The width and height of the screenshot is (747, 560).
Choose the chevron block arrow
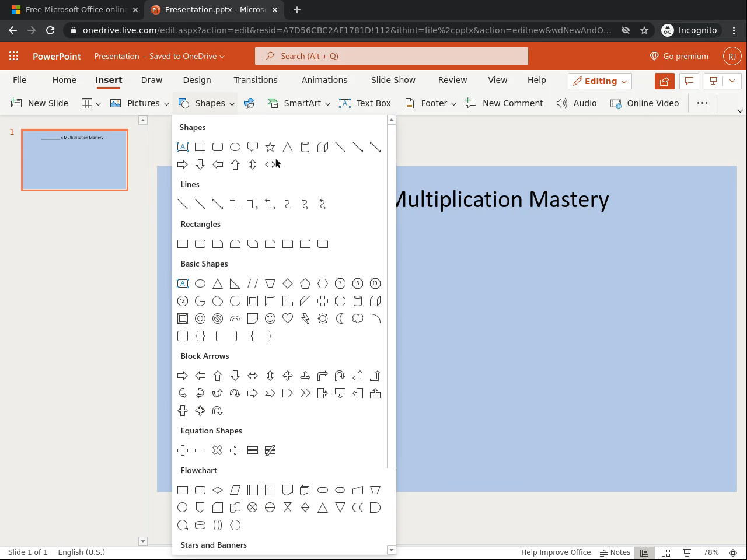pyautogui.click(x=305, y=393)
